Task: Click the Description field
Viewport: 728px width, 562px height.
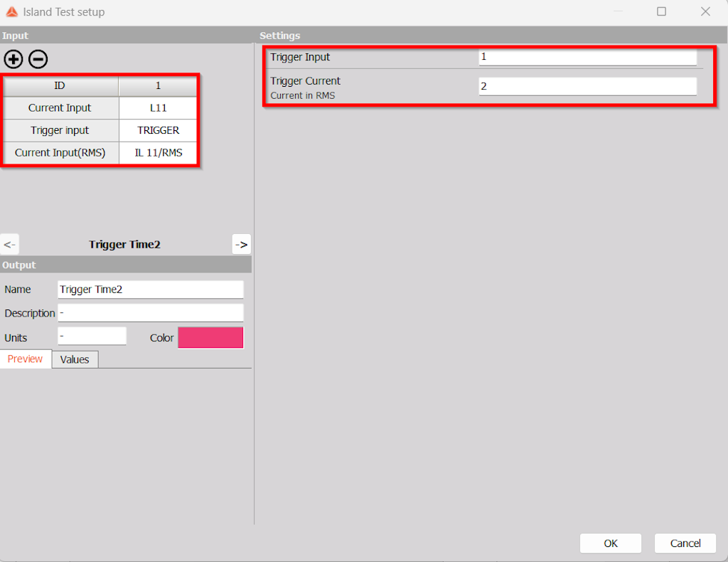Action: [x=151, y=313]
